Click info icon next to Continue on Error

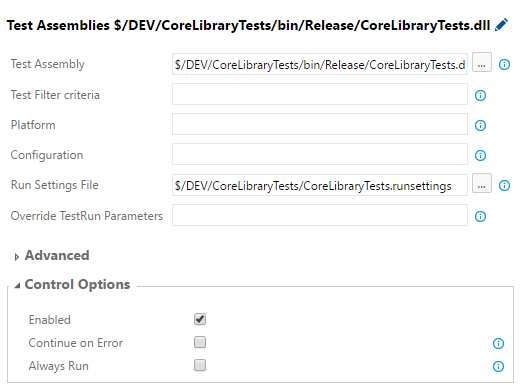pos(498,343)
